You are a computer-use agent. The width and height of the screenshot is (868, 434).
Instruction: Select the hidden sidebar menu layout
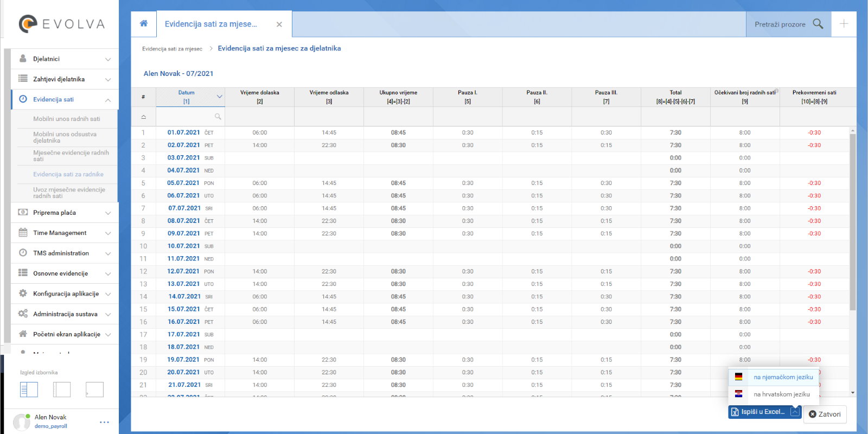click(94, 390)
